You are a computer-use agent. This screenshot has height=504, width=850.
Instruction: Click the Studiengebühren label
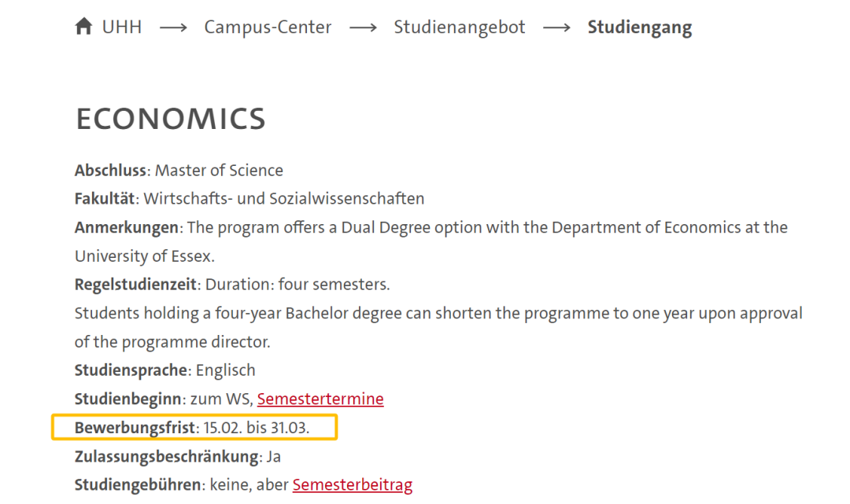click(139, 484)
